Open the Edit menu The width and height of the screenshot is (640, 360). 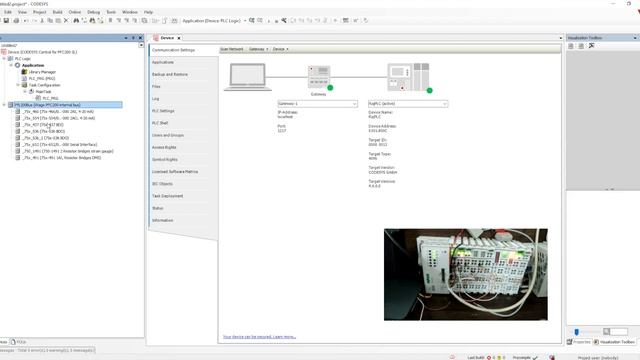pyautogui.click(x=8, y=12)
